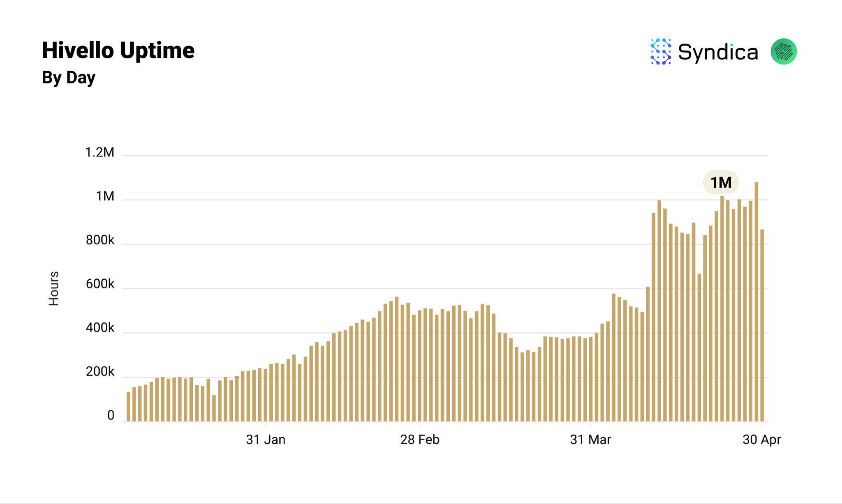Click the 600k y-axis label
Image resolution: width=842 pixels, height=504 pixels.
pyautogui.click(x=100, y=284)
